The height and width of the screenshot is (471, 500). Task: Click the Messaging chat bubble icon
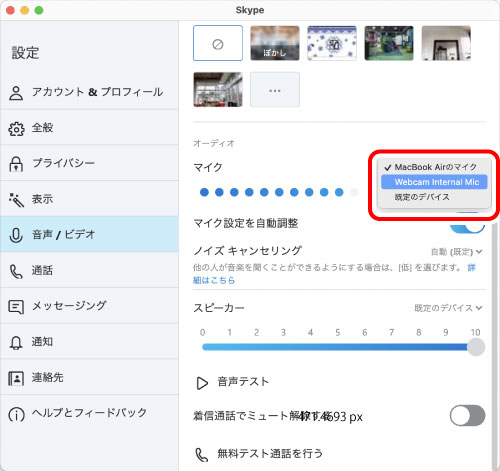click(16, 307)
